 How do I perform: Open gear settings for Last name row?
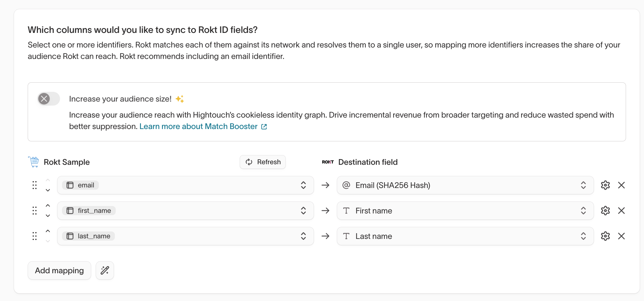[605, 236]
